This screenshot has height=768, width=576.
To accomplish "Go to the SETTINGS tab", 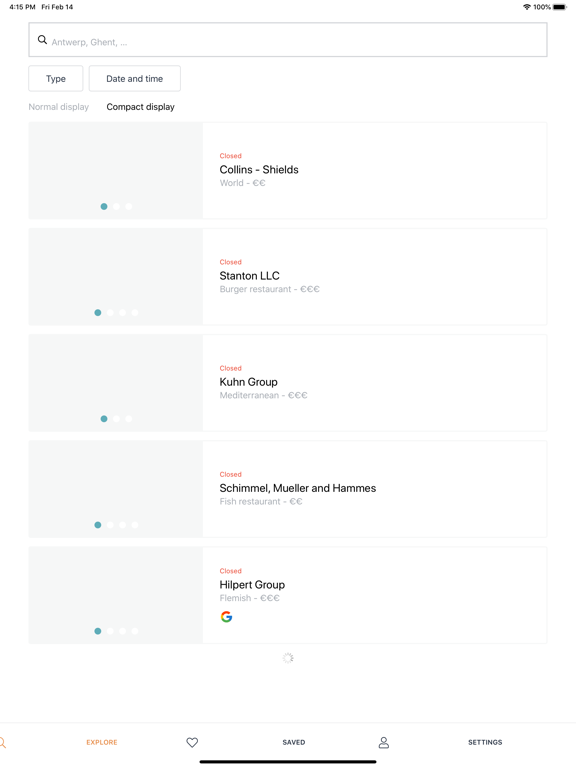I will click(485, 742).
